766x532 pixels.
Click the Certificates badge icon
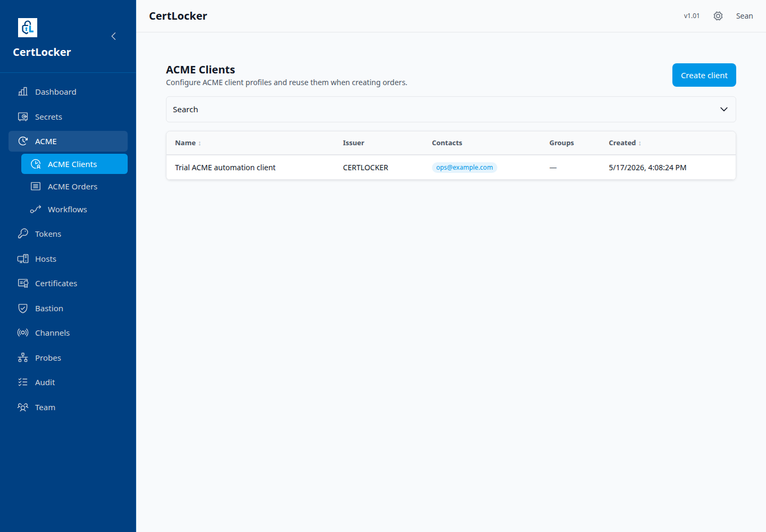(x=23, y=283)
